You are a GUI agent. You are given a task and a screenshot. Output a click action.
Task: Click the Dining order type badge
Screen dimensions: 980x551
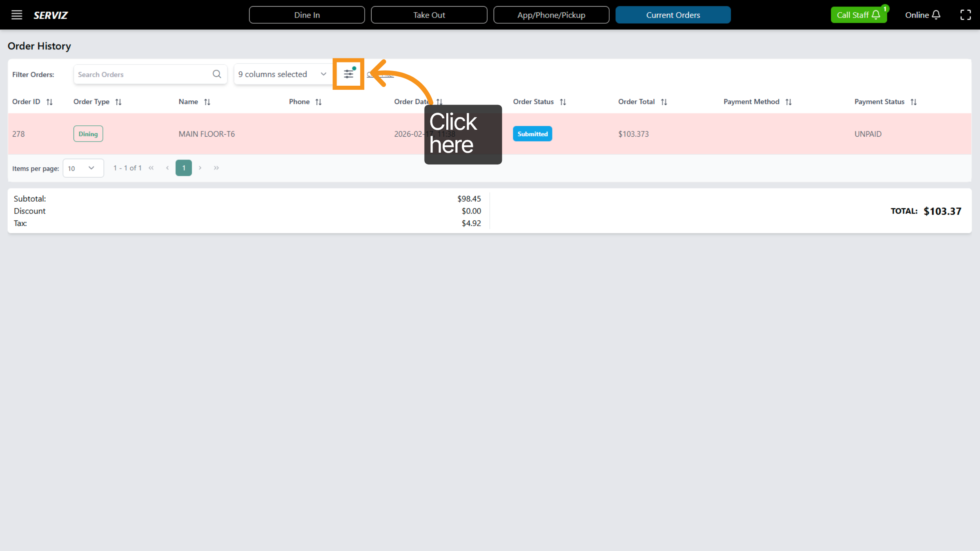(x=88, y=133)
